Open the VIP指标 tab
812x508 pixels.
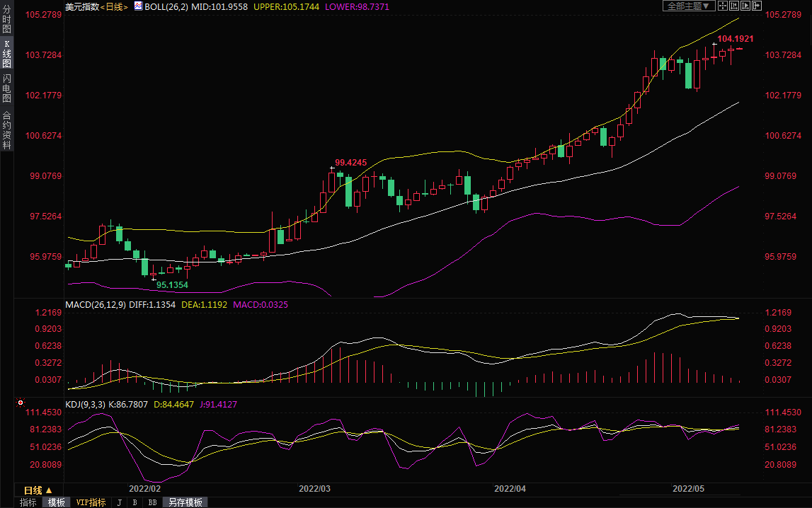pyautogui.click(x=91, y=502)
